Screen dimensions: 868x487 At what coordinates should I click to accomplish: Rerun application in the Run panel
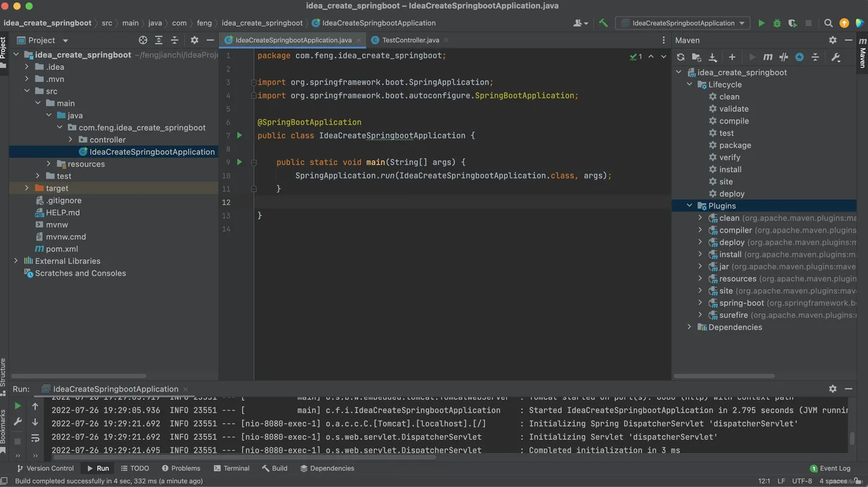pyautogui.click(x=17, y=406)
